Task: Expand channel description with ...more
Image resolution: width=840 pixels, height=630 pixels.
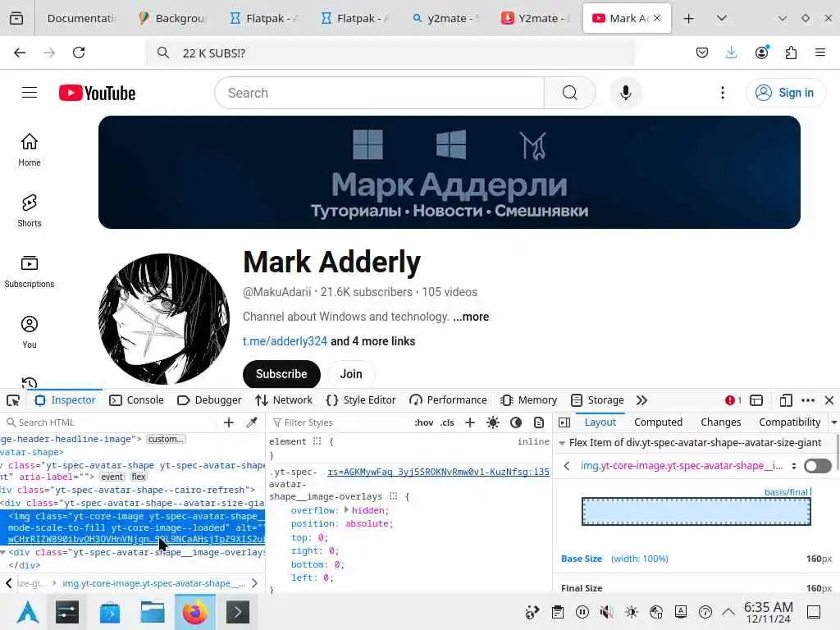Action: [x=471, y=317]
